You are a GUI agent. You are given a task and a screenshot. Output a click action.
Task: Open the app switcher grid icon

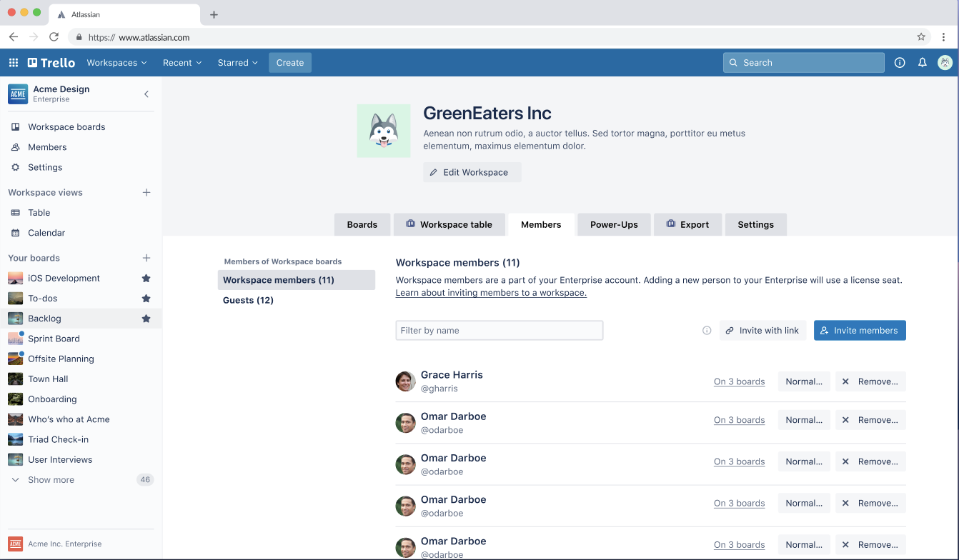click(x=13, y=63)
